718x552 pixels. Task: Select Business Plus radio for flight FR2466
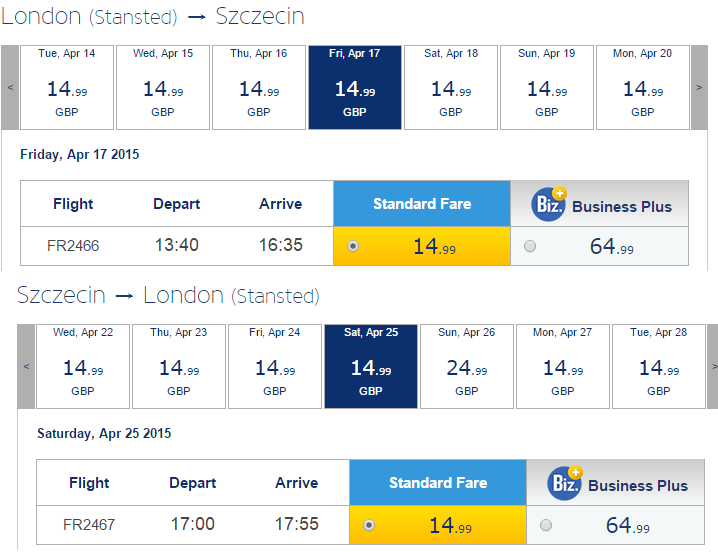click(530, 246)
